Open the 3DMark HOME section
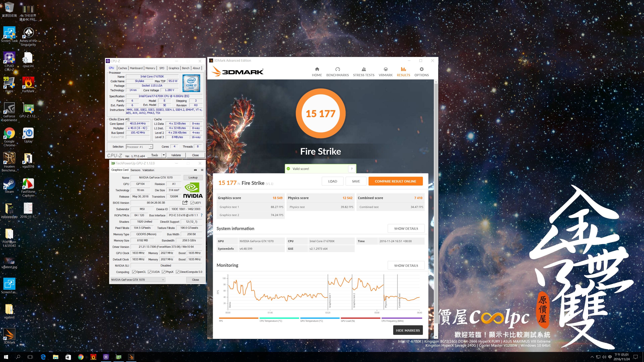The image size is (644, 362). (317, 72)
